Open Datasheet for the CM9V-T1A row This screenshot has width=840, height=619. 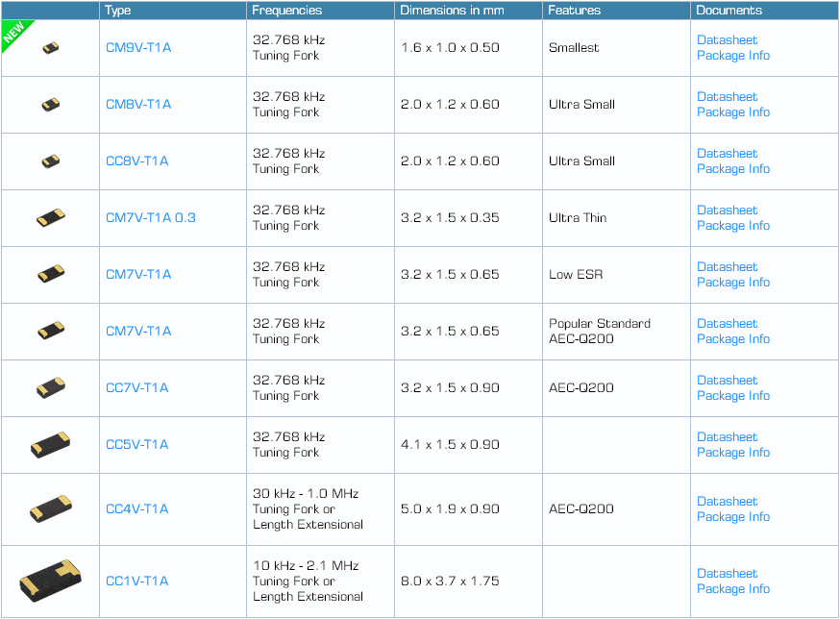pos(727,40)
